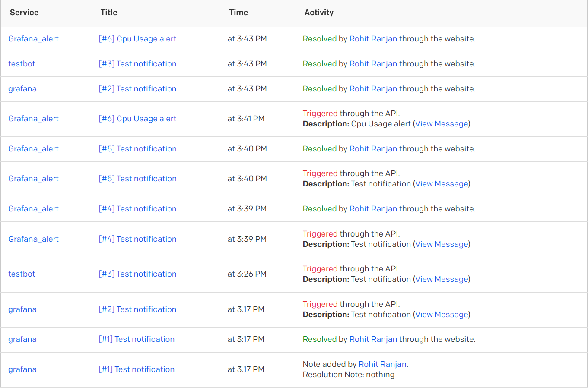
Task: Open grafana service in the 3:43 PM row
Action: pos(22,89)
